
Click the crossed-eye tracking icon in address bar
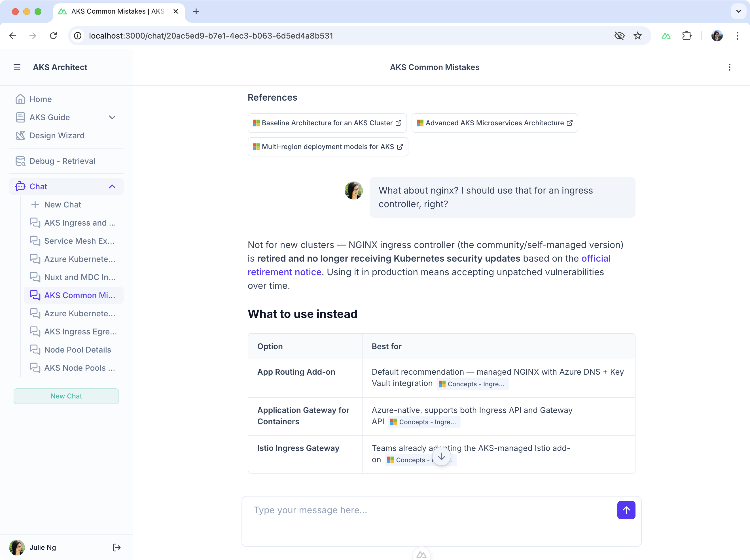pyautogui.click(x=619, y=36)
